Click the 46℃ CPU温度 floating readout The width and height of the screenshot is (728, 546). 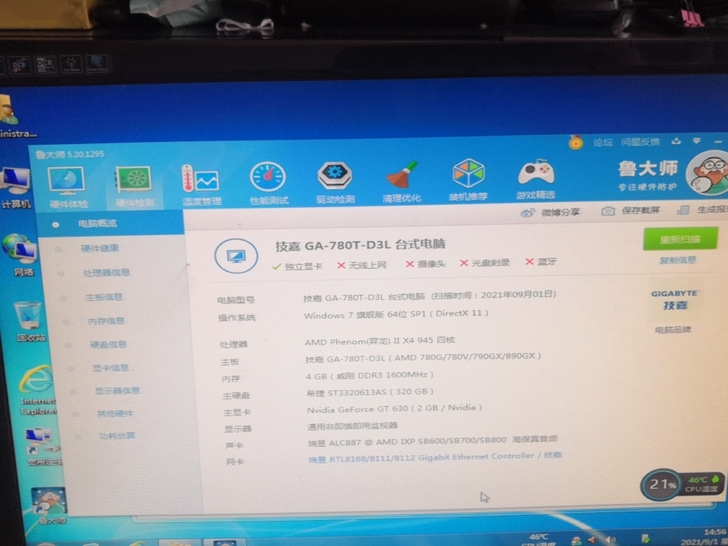pyautogui.click(x=702, y=484)
